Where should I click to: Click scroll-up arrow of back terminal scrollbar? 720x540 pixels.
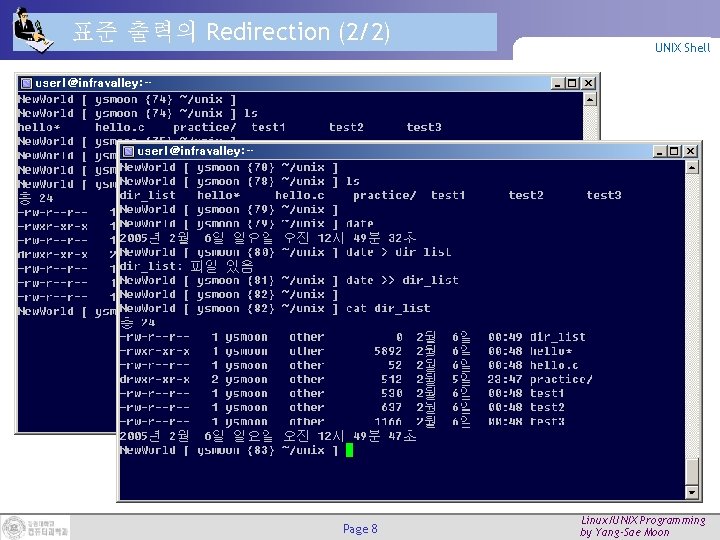pyautogui.click(x=590, y=99)
